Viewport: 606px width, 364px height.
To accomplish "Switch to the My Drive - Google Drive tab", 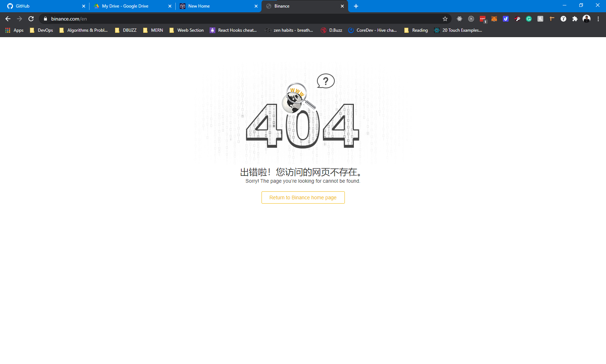I will 132,6.
